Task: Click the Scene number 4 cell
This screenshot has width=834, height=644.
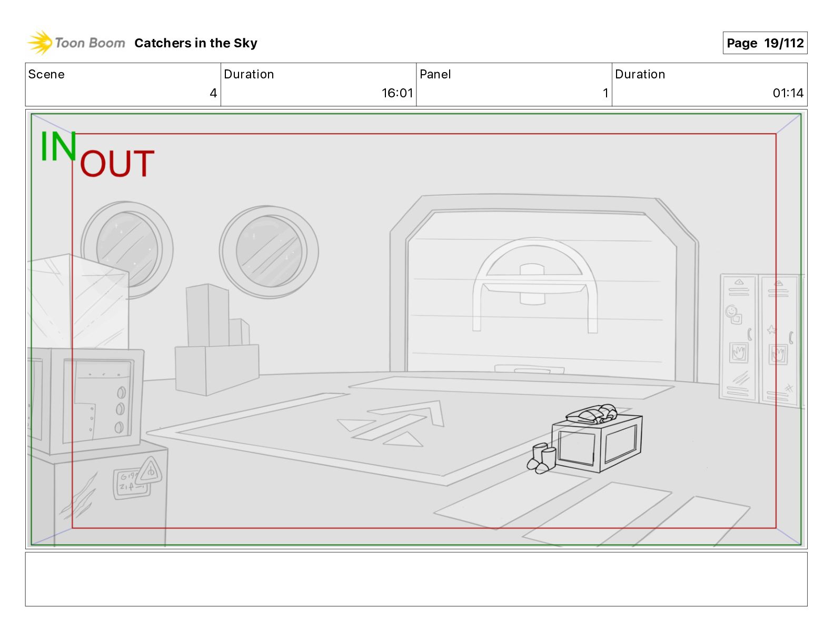Action: tap(123, 85)
